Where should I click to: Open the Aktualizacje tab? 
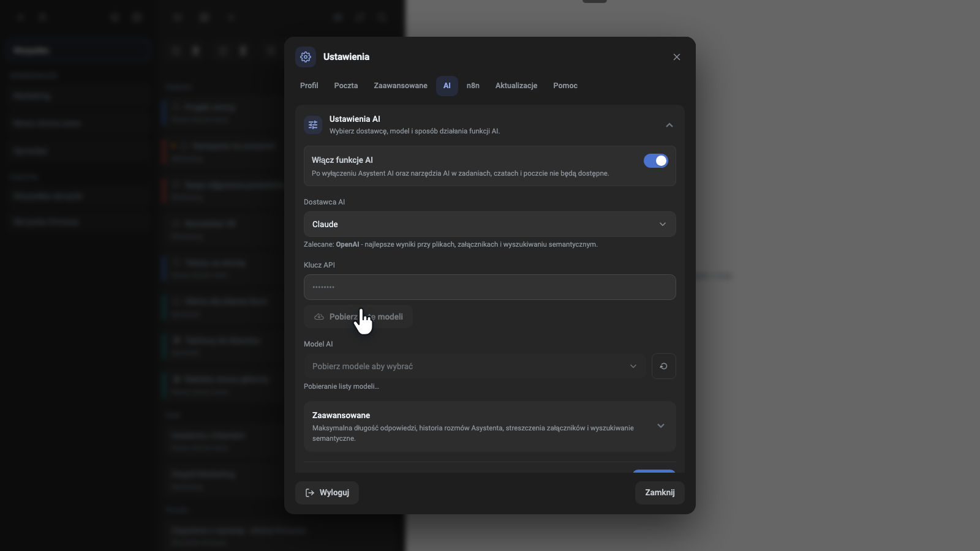tap(516, 86)
